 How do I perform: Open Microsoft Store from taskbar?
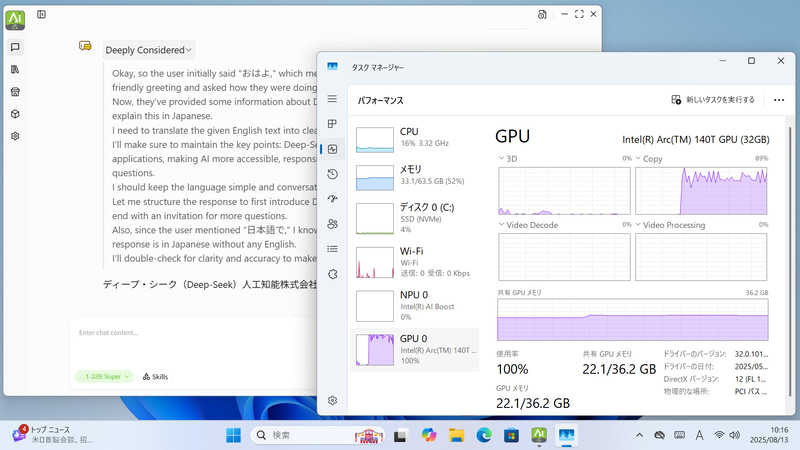click(x=511, y=435)
